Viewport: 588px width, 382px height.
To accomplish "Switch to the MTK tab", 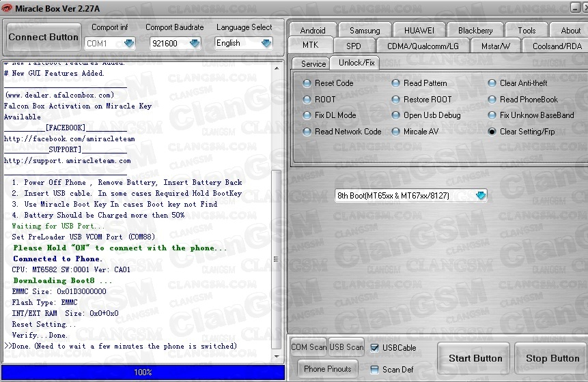I will pos(311,45).
